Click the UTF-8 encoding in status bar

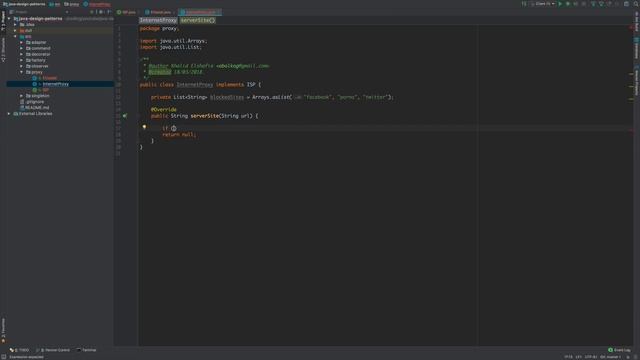591,357
